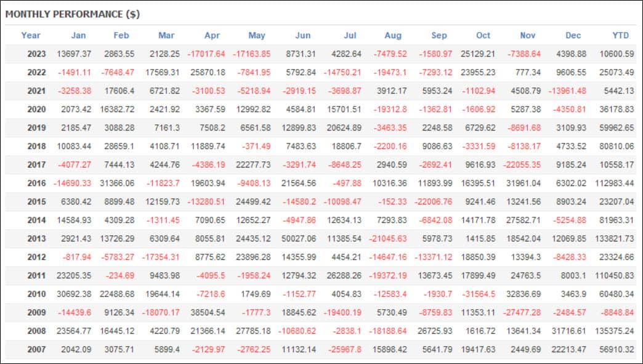Click the 2013 Jun value 50027.06
Viewport: 643px width, 364px height.
click(299, 238)
